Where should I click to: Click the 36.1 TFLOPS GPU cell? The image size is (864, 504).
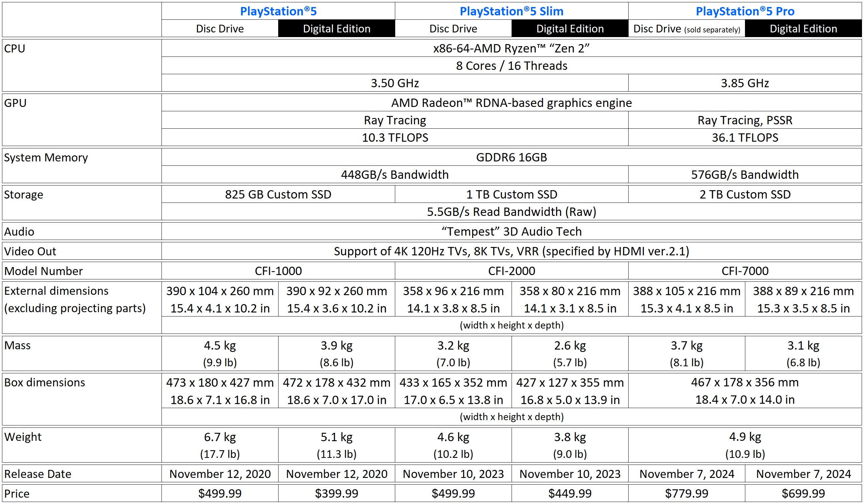(745, 137)
